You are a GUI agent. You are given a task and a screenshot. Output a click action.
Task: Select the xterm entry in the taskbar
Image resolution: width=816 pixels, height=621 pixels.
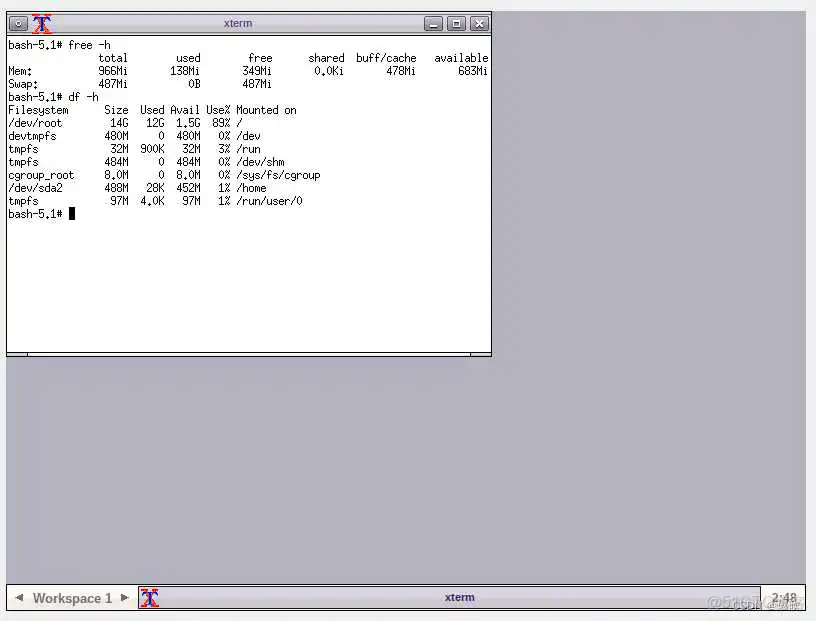point(459,597)
